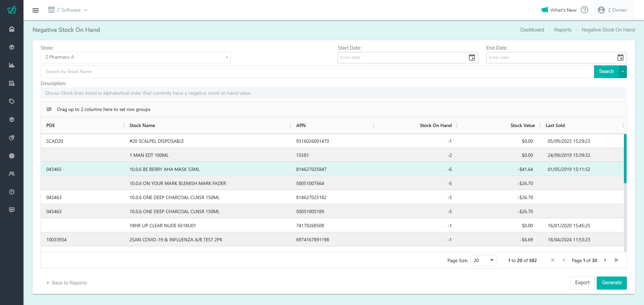Open the home dashboard from sidebar
Screen dimensions: 644x305
[x=12, y=29]
